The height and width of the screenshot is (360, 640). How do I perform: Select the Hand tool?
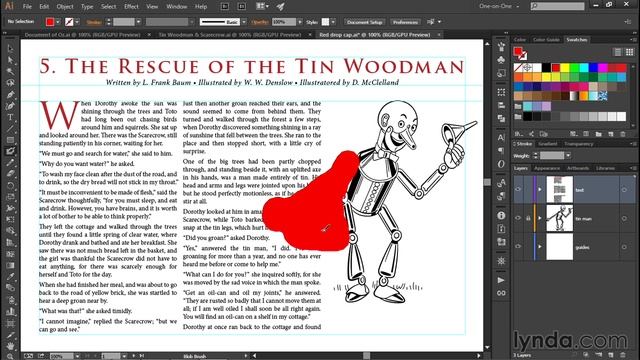[10, 346]
